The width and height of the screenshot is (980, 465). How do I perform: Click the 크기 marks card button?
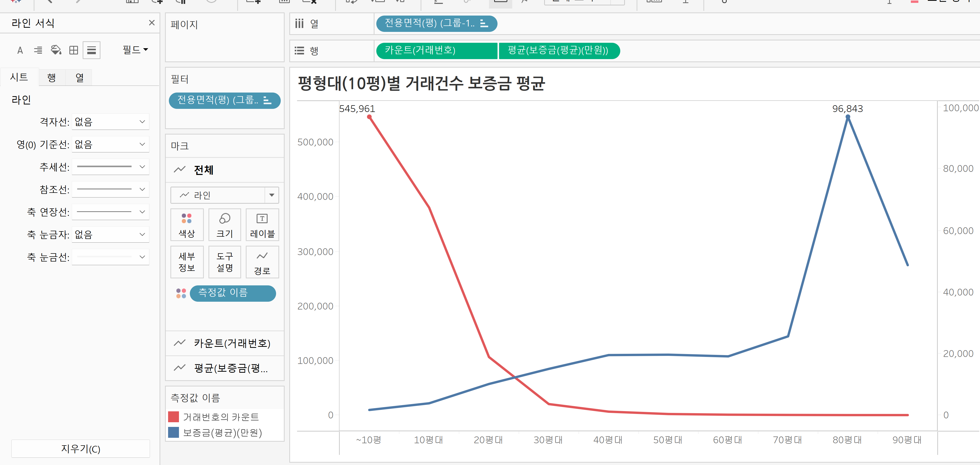pyautogui.click(x=225, y=225)
